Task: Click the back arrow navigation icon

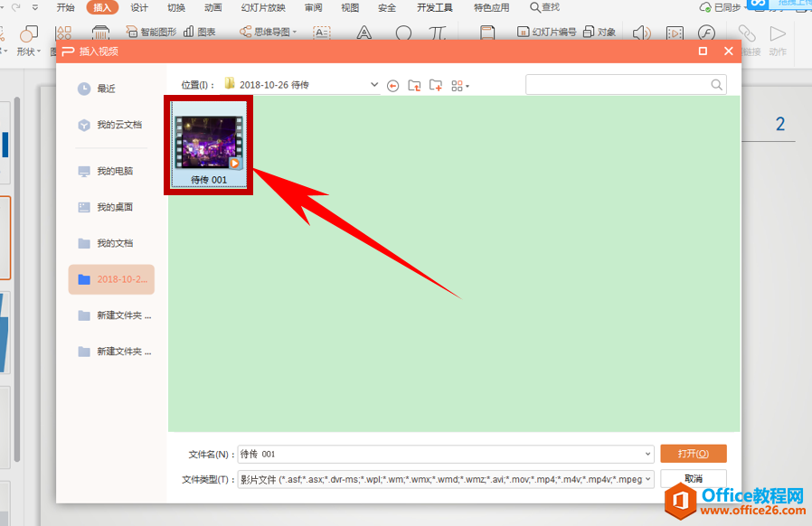Action: (x=393, y=86)
